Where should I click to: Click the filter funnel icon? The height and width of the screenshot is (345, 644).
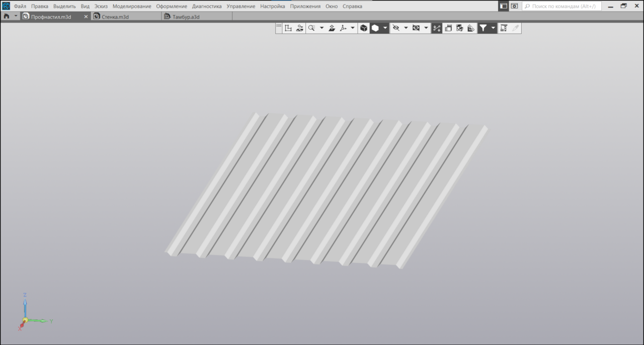483,28
